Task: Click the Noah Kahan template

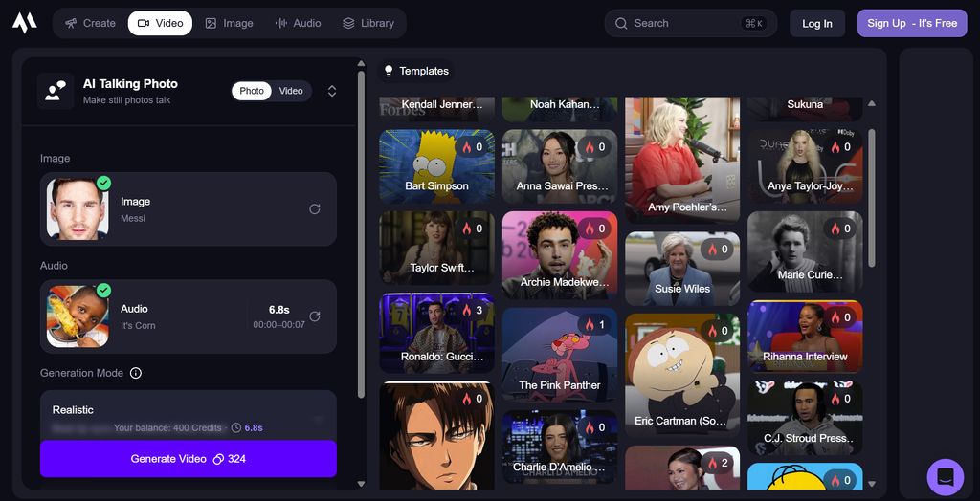Action: point(559,109)
